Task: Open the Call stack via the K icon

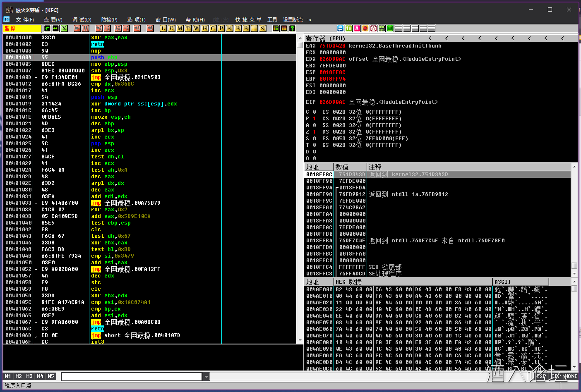Action: click(x=230, y=29)
